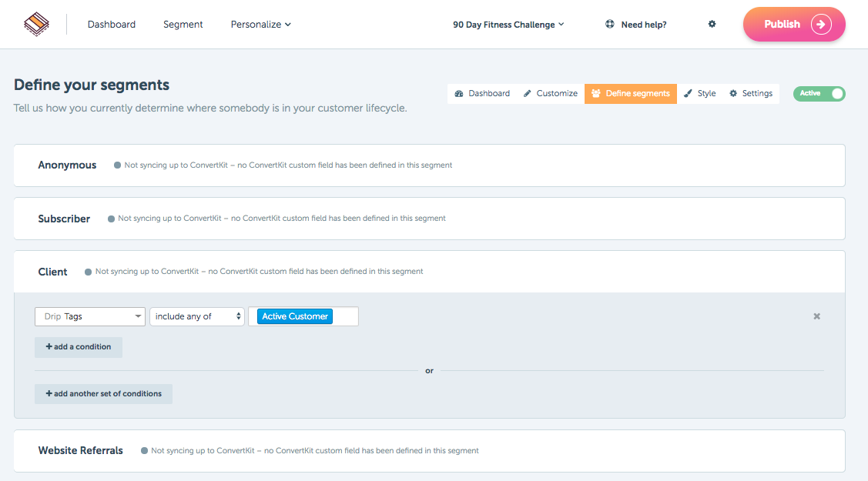
Task: Click the Website Referrals sync status dot
Action: tap(144, 451)
